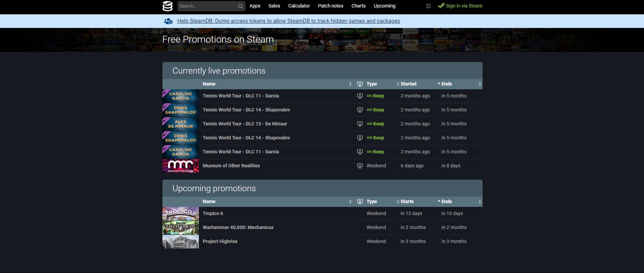Open Help SteamDB dump access tokens link
Viewport: 644px width, 273px height.
[x=288, y=21]
